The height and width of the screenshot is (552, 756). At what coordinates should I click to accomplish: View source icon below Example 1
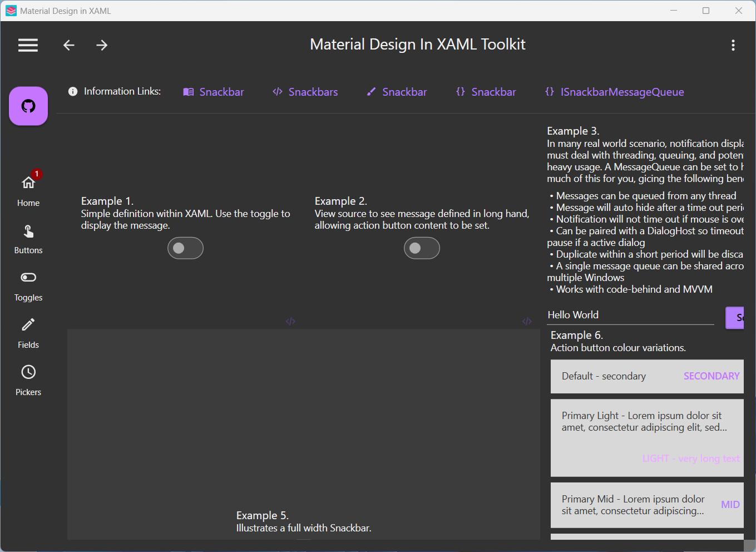[x=290, y=322]
